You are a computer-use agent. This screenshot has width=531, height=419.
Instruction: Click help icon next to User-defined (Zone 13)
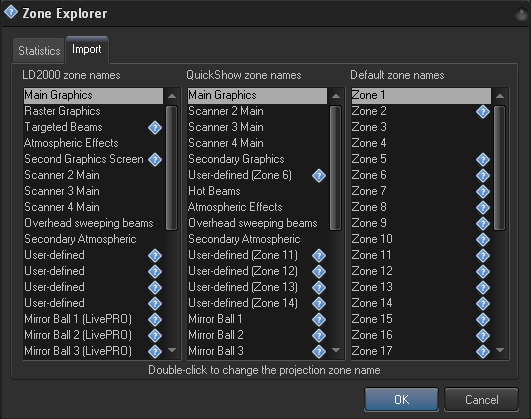(x=319, y=288)
